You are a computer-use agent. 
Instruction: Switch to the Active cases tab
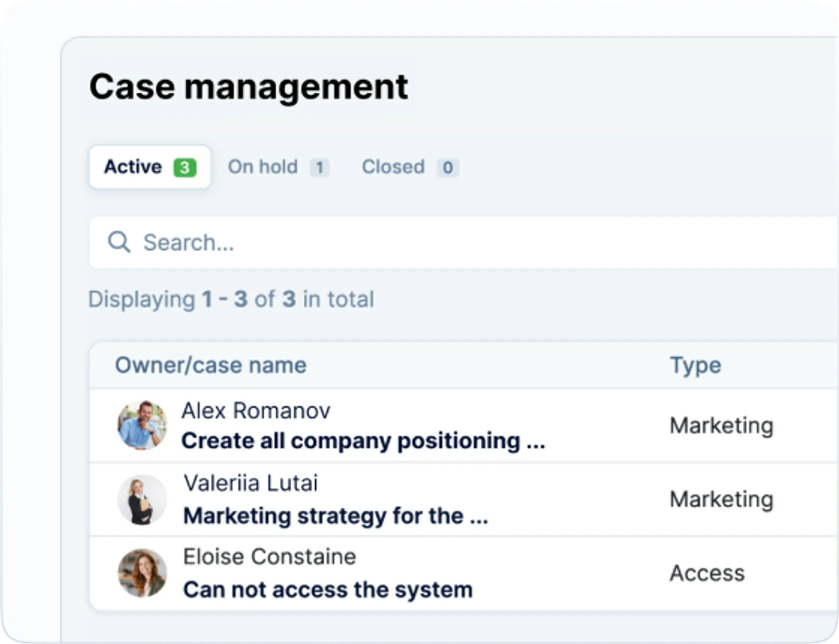pos(149,167)
